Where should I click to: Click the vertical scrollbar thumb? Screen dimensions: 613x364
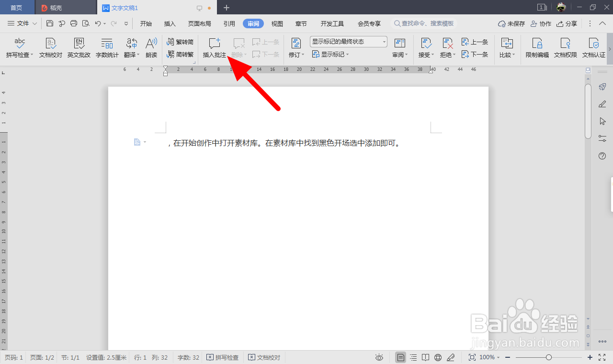click(588, 111)
